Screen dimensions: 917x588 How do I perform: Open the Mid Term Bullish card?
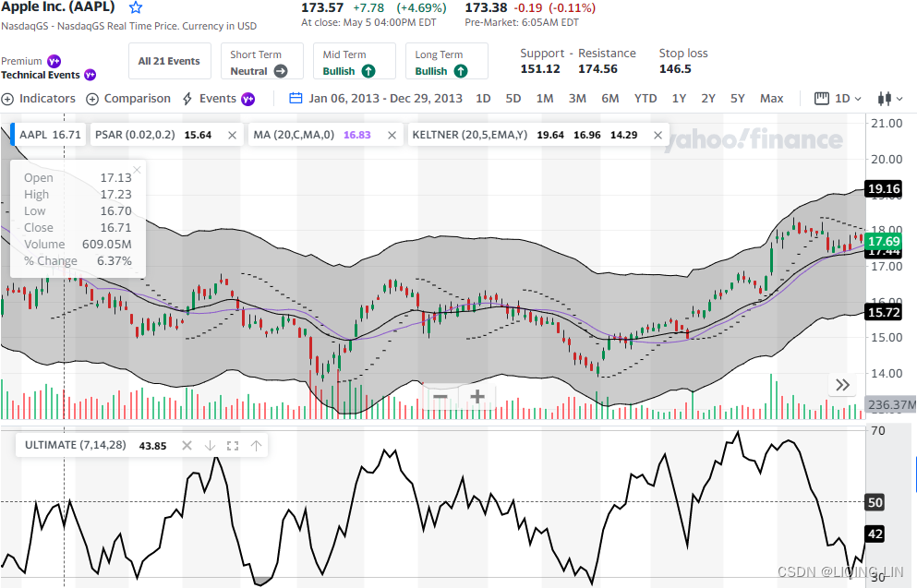pyautogui.click(x=355, y=61)
